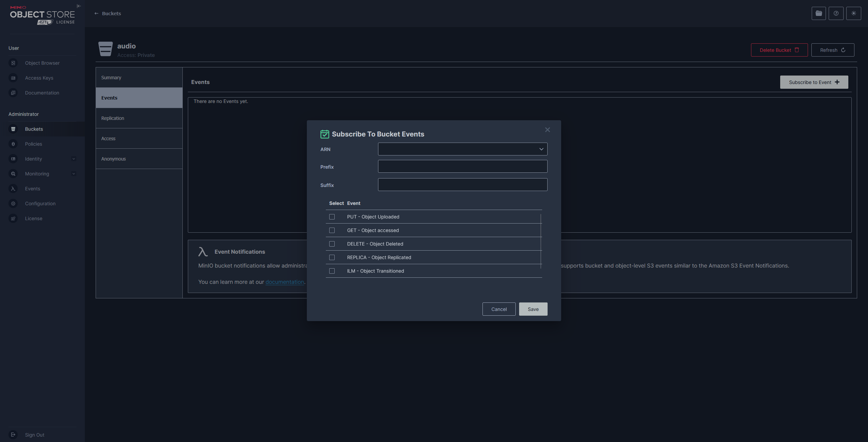Select the Events bucket tab
The image size is (868, 442).
(139, 98)
